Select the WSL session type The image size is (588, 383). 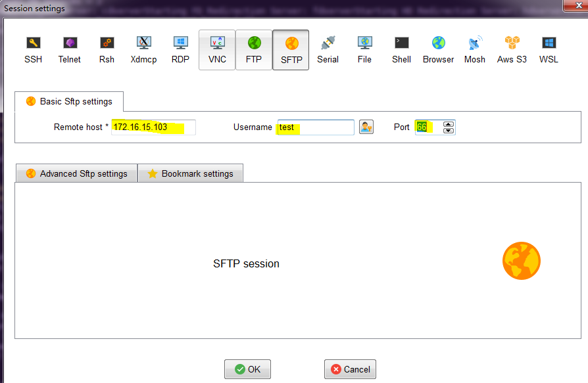549,49
